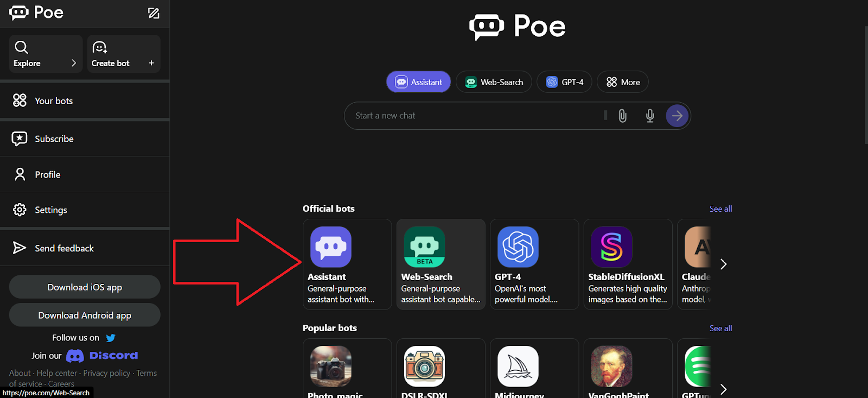Click the Twitter bird icon

pos(111,338)
